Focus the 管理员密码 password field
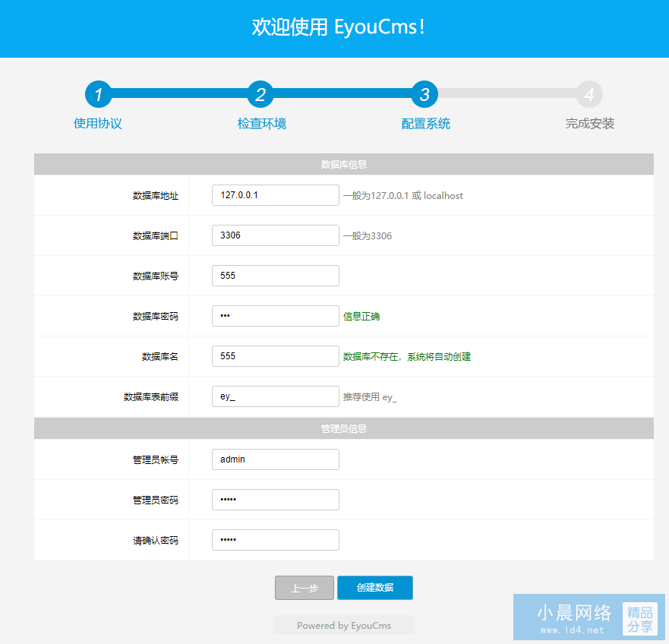 276,500
